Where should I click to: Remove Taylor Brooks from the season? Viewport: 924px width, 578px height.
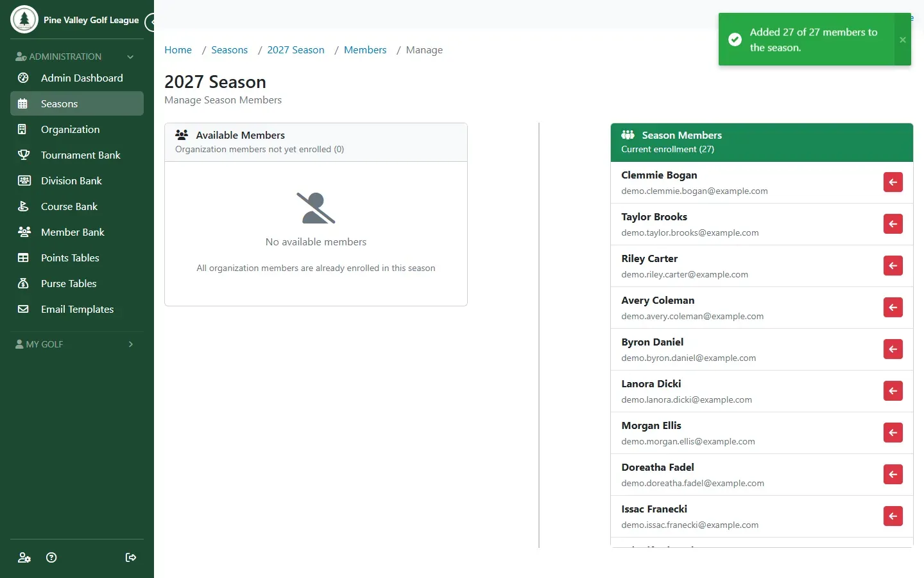click(x=893, y=224)
